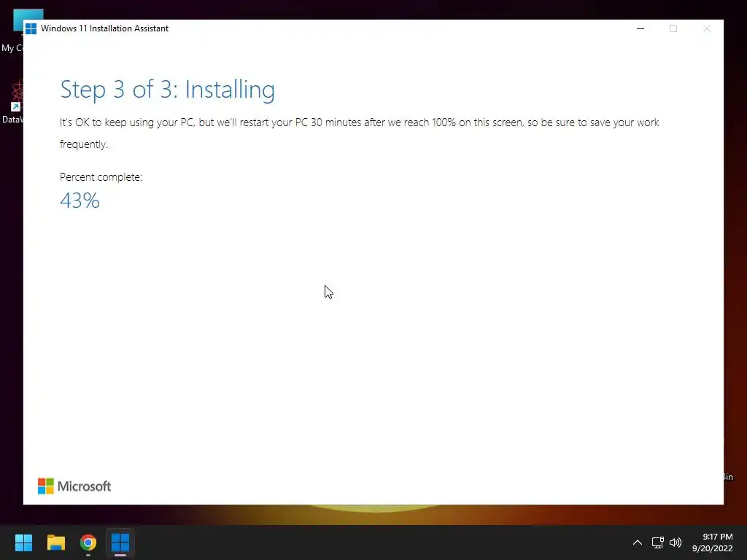The image size is (747, 560).
Task: Select the Windows 11 Installation Assistant taskbar icon
Action: click(x=120, y=542)
